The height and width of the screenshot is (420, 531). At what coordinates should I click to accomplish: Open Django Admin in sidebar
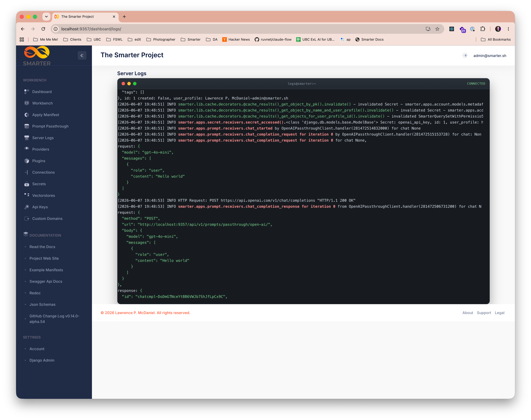point(42,360)
